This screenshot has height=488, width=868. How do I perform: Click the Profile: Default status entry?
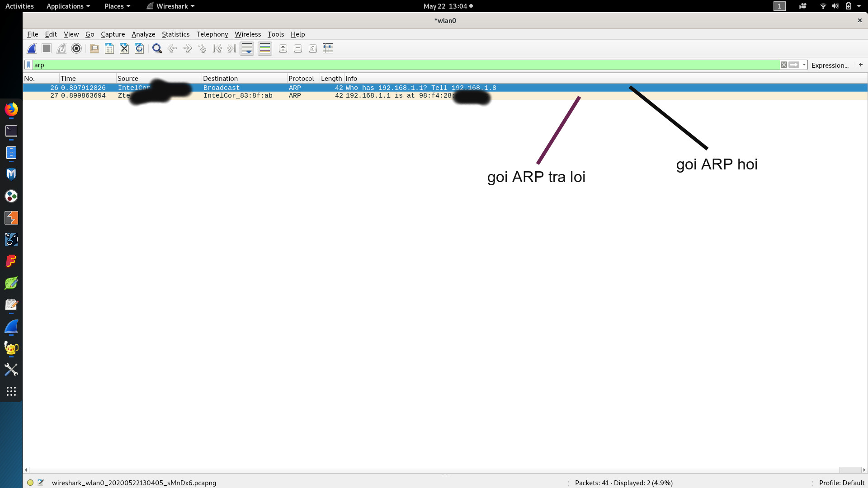(841, 483)
